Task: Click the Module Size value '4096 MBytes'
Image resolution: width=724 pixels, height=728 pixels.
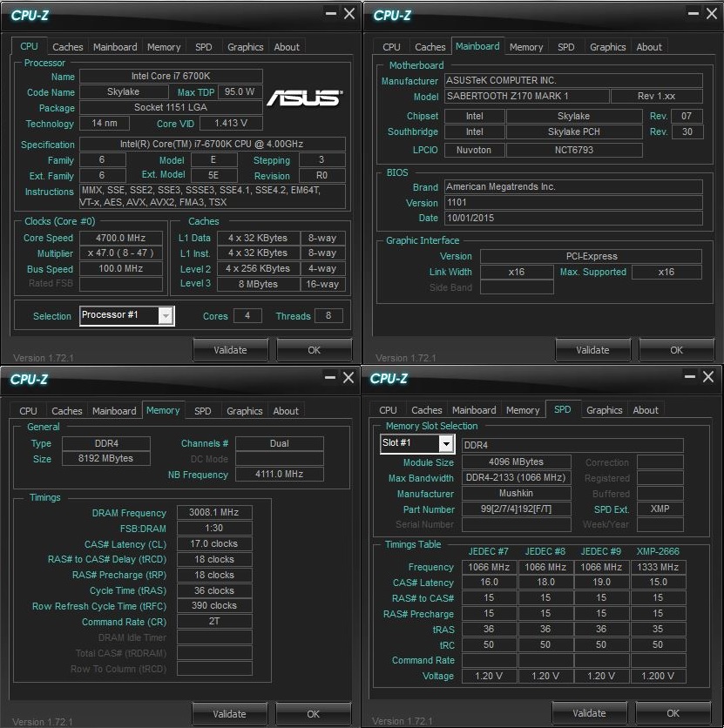Action: [x=516, y=462]
